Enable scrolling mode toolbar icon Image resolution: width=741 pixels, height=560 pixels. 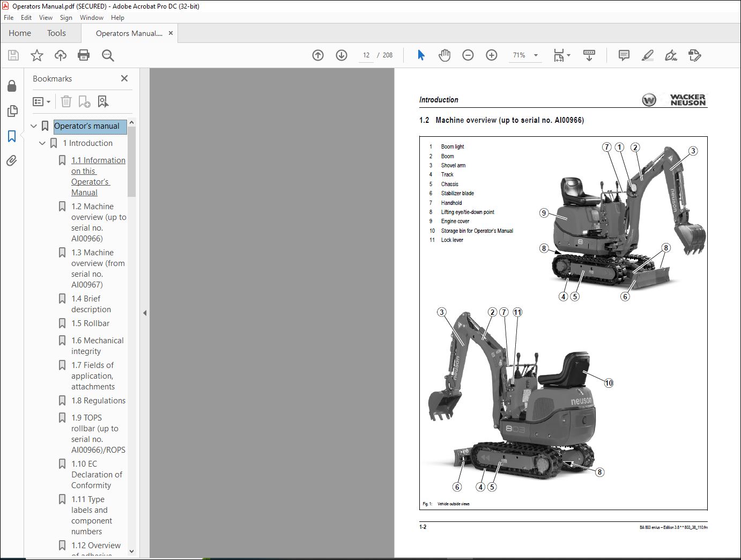click(x=589, y=55)
